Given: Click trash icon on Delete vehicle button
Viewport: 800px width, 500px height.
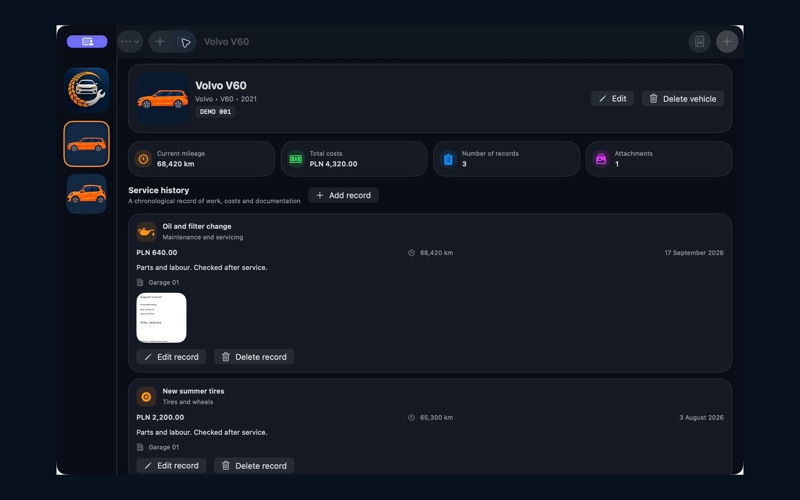Looking at the screenshot, I should click(654, 98).
